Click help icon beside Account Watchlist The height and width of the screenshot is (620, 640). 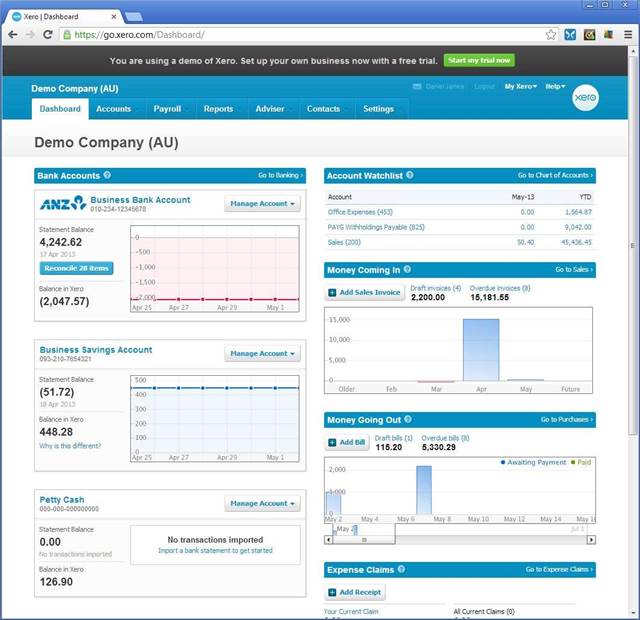(x=410, y=175)
